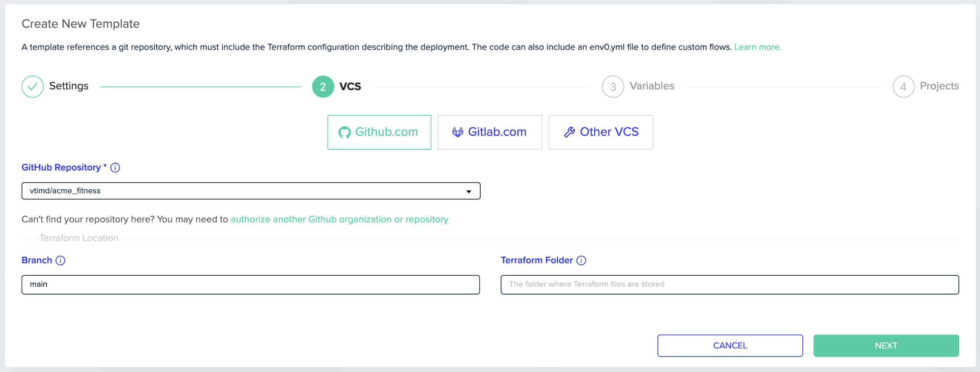Click the GitHub octocat logo icon

(x=345, y=132)
